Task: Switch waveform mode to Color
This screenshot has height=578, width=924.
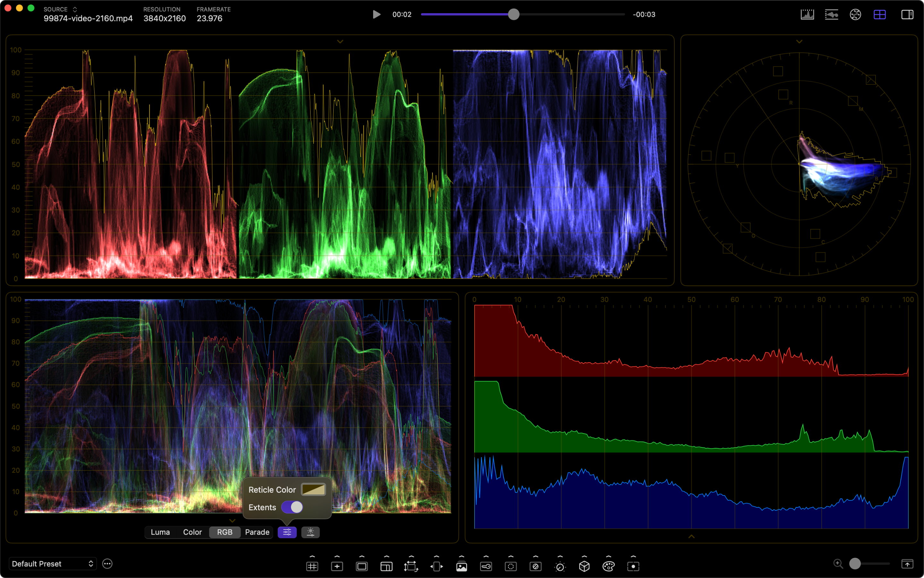Action: (x=193, y=532)
